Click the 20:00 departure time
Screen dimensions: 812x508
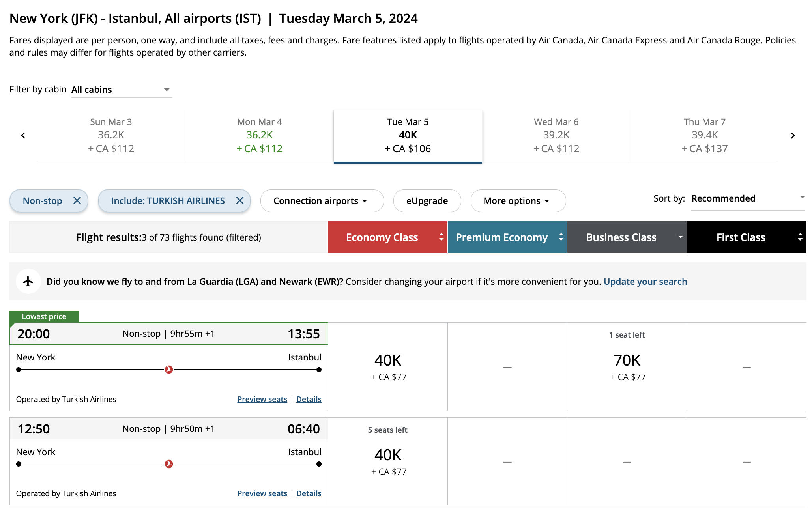(34, 334)
